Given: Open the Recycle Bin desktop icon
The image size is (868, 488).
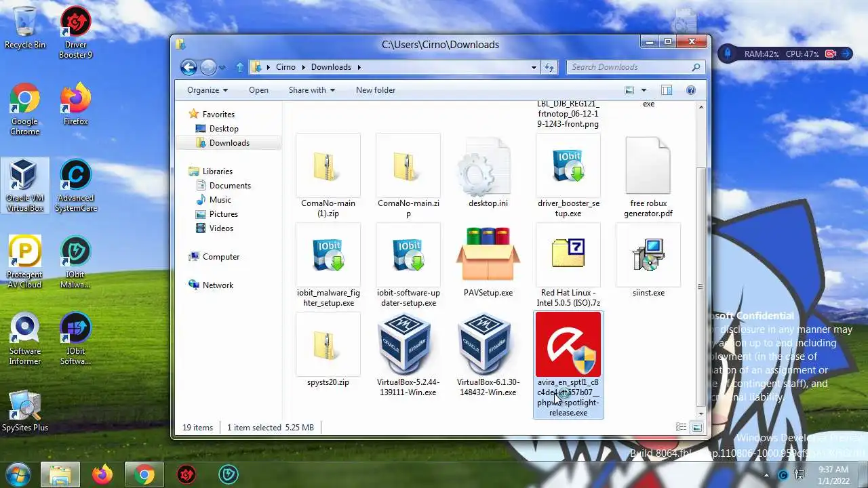Looking at the screenshot, I should tap(25, 28).
